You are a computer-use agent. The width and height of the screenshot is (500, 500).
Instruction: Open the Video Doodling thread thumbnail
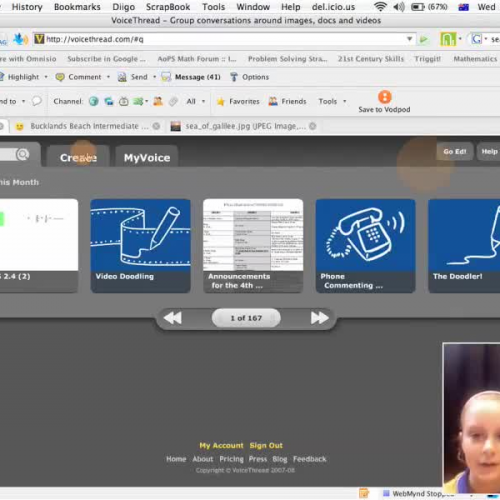click(x=140, y=246)
